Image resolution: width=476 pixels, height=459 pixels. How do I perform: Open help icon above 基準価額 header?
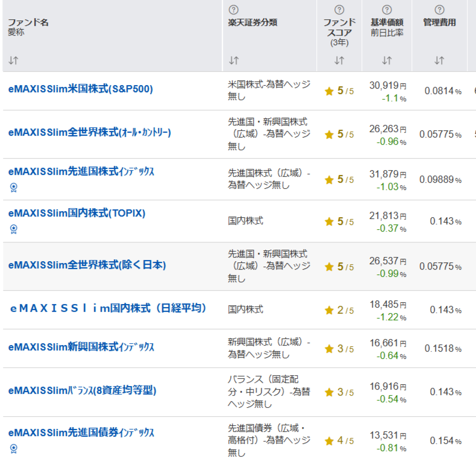click(387, 10)
